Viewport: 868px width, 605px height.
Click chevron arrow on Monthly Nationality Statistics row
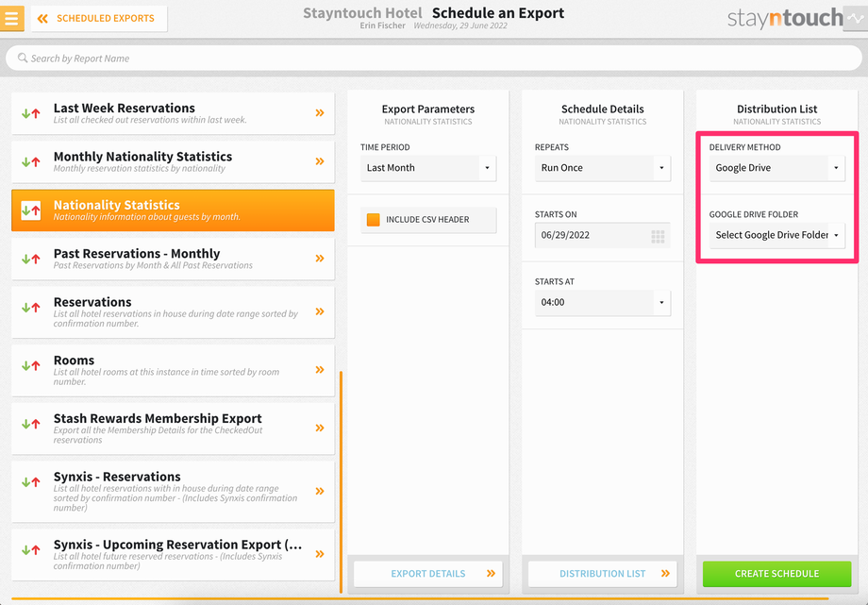click(x=320, y=161)
